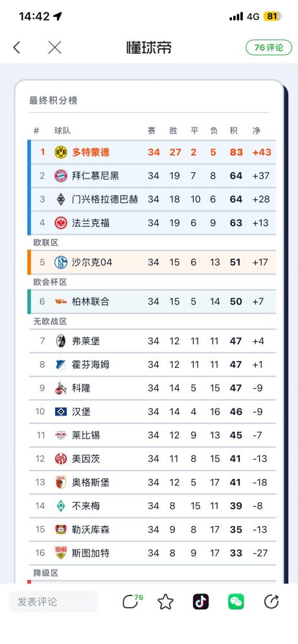This screenshot has width=298, height=644.
Task: Open the 76评论 comments button
Action: pos(269,48)
